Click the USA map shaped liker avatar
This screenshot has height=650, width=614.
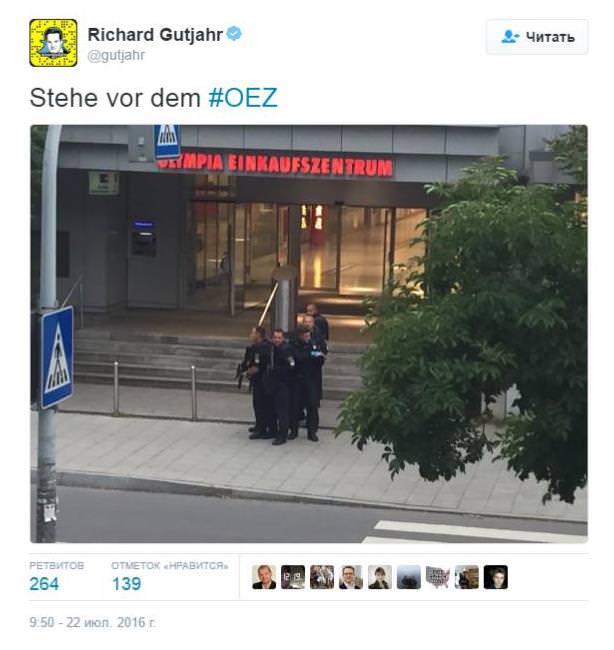(x=438, y=577)
